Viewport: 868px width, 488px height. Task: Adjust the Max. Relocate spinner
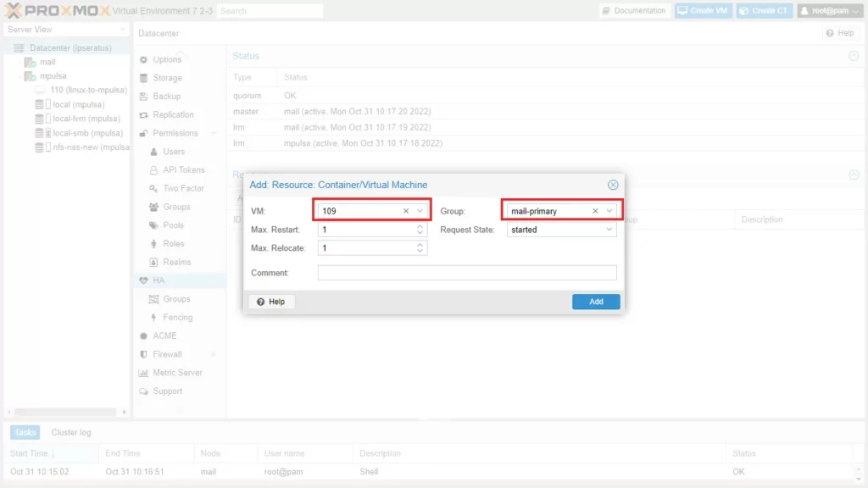pos(420,248)
